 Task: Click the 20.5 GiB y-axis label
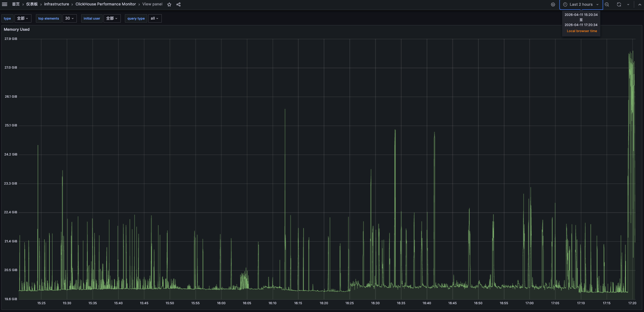(11, 270)
